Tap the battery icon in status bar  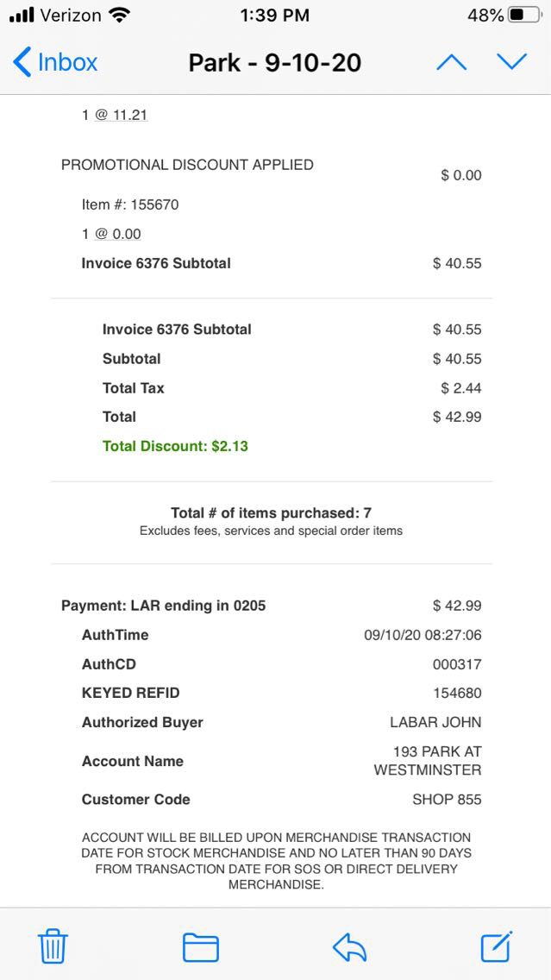(526, 16)
